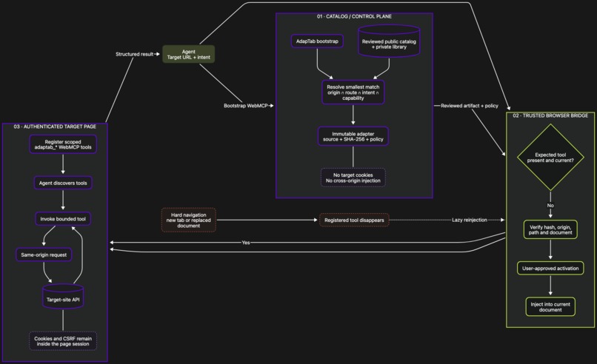This screenshot has height=364, width=597.
Task: Click the Bootstrap WebMCP edge label
Action: 246,105
